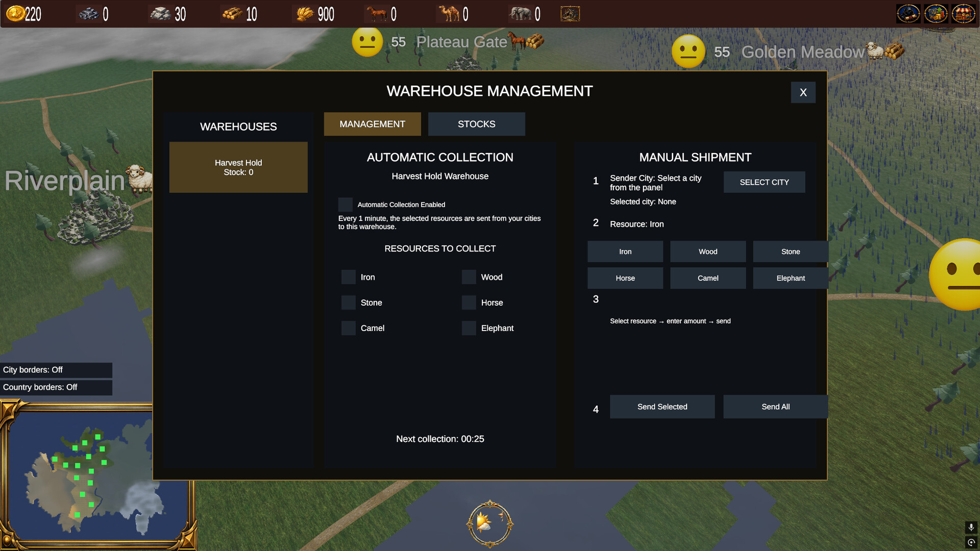Choose Stone for manual shipment
This screenshot has height=551, width=980.
pos(791,252)
